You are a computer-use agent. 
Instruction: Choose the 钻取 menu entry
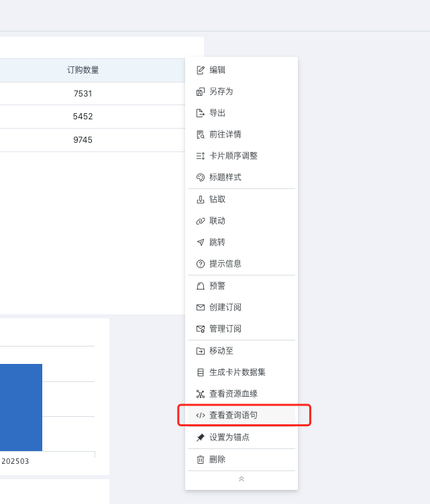tap(241, 200)
